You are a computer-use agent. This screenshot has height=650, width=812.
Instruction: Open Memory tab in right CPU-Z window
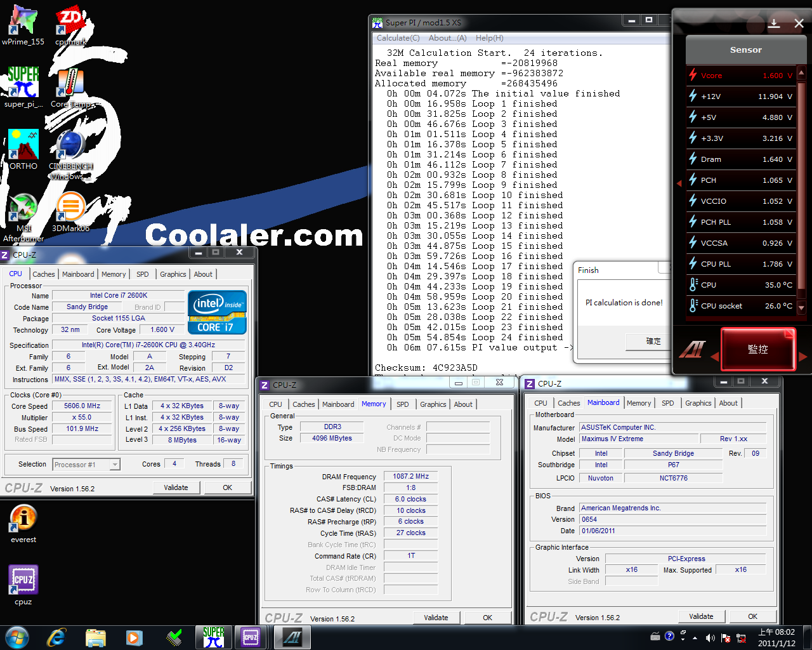pos(639,403)
